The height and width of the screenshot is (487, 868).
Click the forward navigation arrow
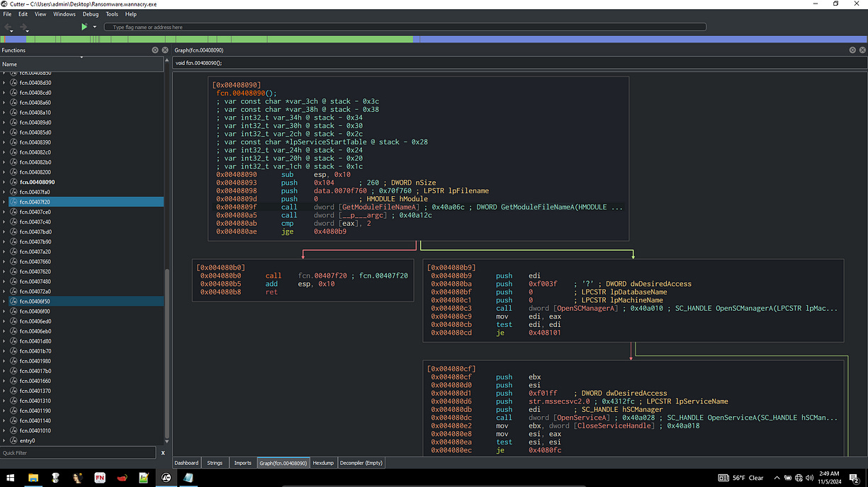pos(24,28)
